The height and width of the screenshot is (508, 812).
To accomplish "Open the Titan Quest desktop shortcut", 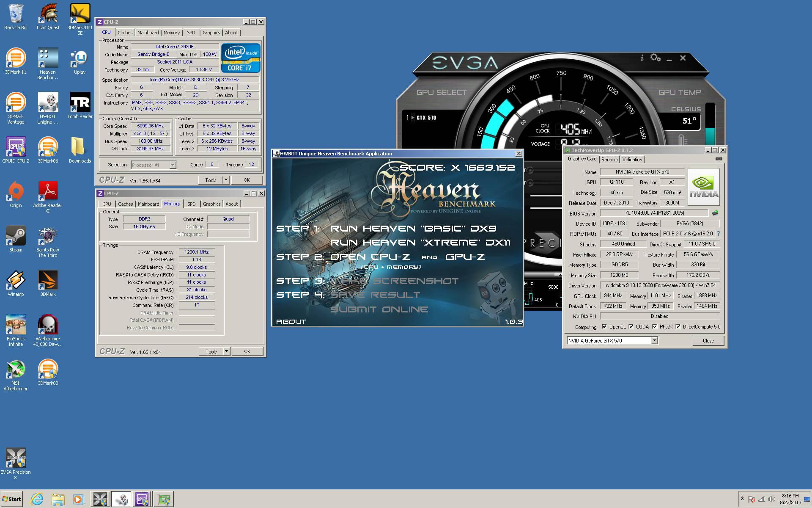I will pyautogui.click(x=48, y=17).
